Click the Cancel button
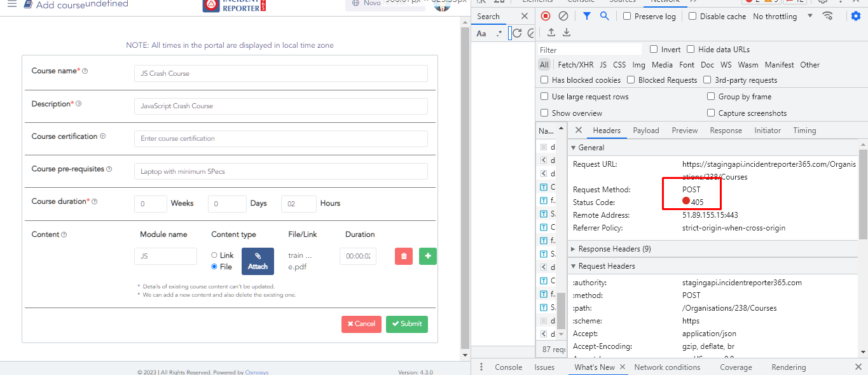Image resolution: width=868 pixels, height=375 pixels. coord(361,324)
